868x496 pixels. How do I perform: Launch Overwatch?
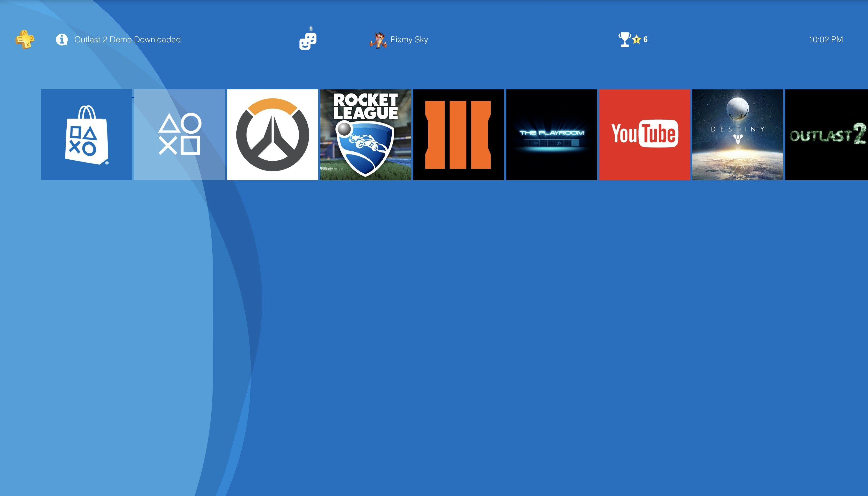tap(273, 135)
